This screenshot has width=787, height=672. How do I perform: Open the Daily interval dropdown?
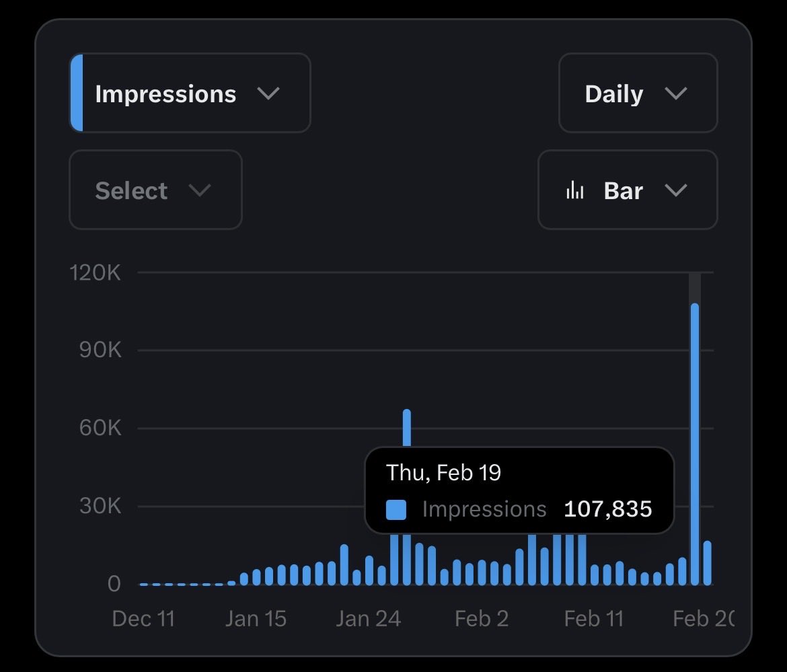638,93
